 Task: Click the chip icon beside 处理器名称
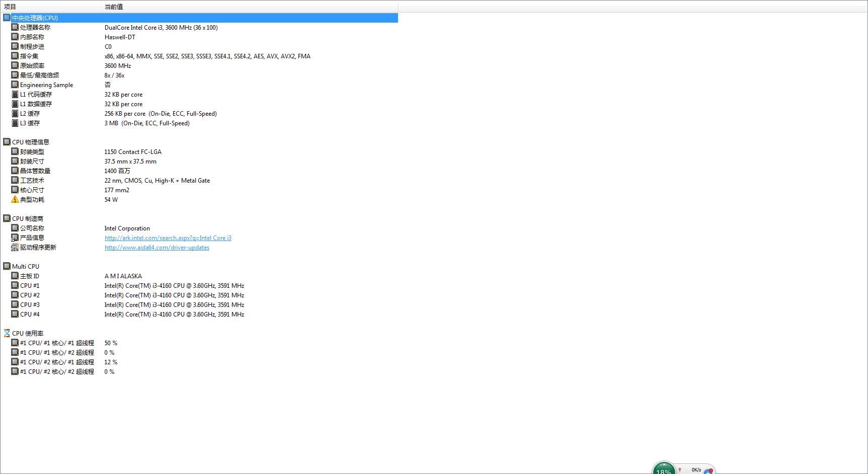15,27
